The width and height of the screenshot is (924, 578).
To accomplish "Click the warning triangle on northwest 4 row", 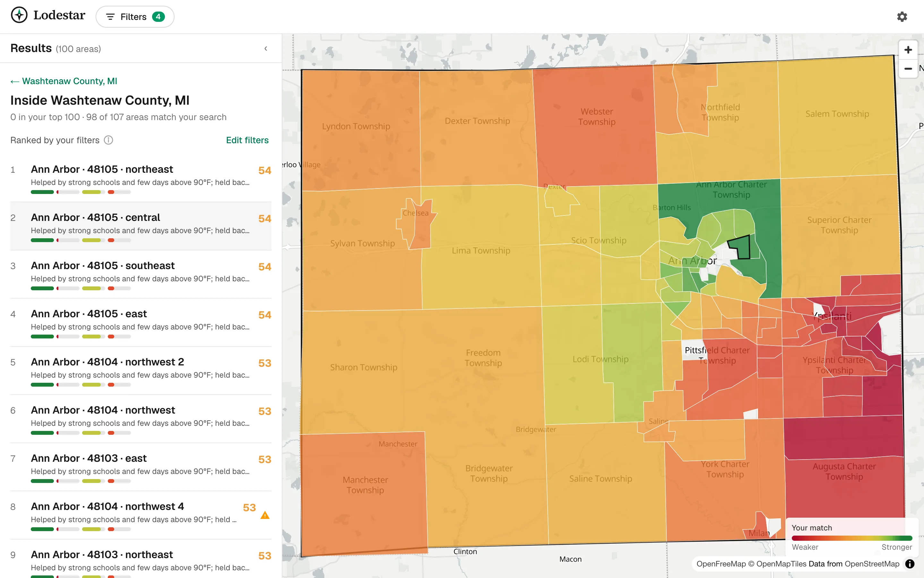I will click(x=265, y=515).
